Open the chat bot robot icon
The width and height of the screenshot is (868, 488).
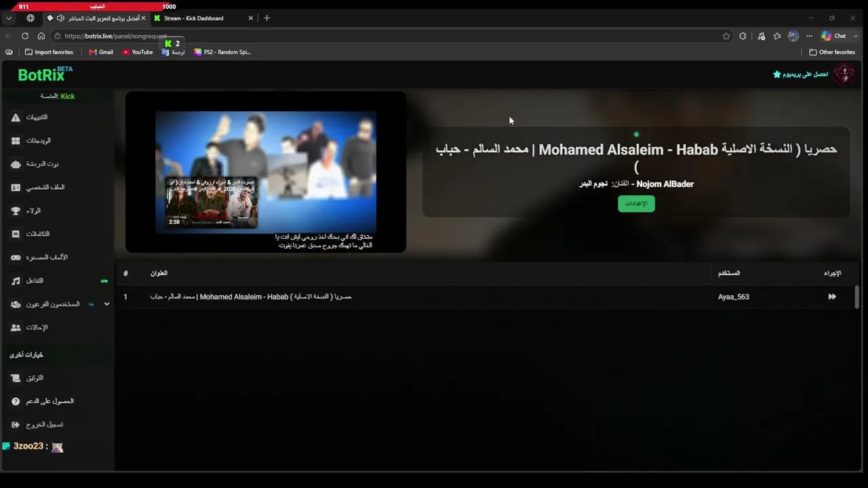pos(16,164)
